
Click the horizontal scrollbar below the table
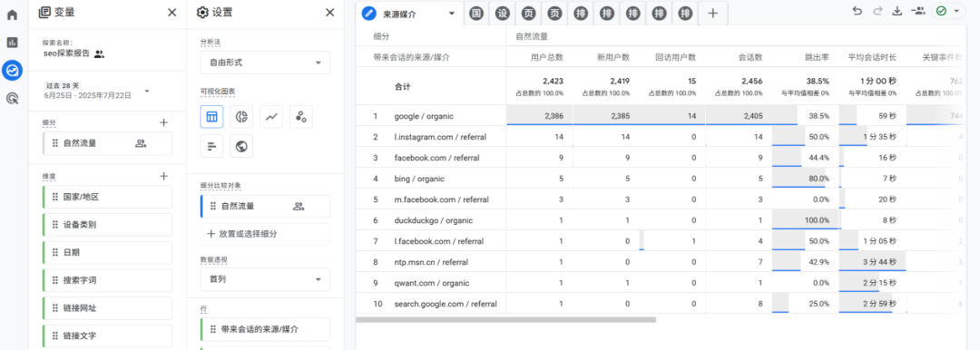click(505, 319)
